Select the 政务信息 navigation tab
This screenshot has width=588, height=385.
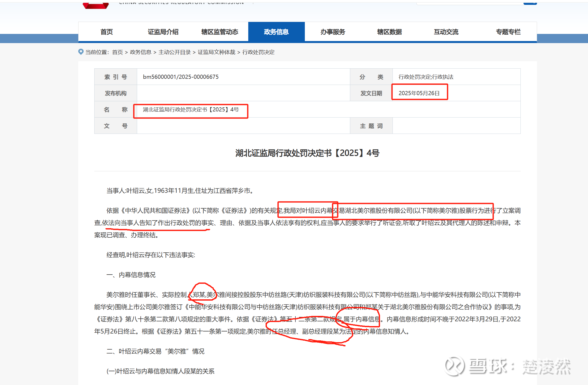pyautogui.click(x=276, y=32)
